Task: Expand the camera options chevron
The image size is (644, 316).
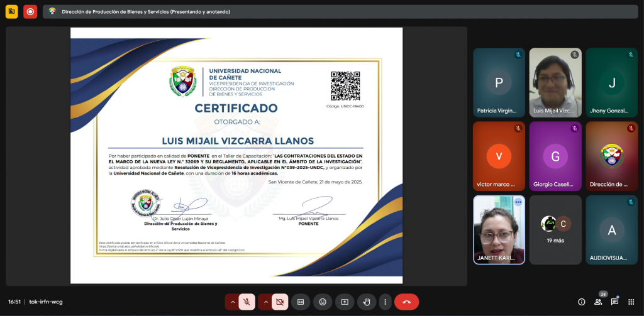Action: coord(266,302)
